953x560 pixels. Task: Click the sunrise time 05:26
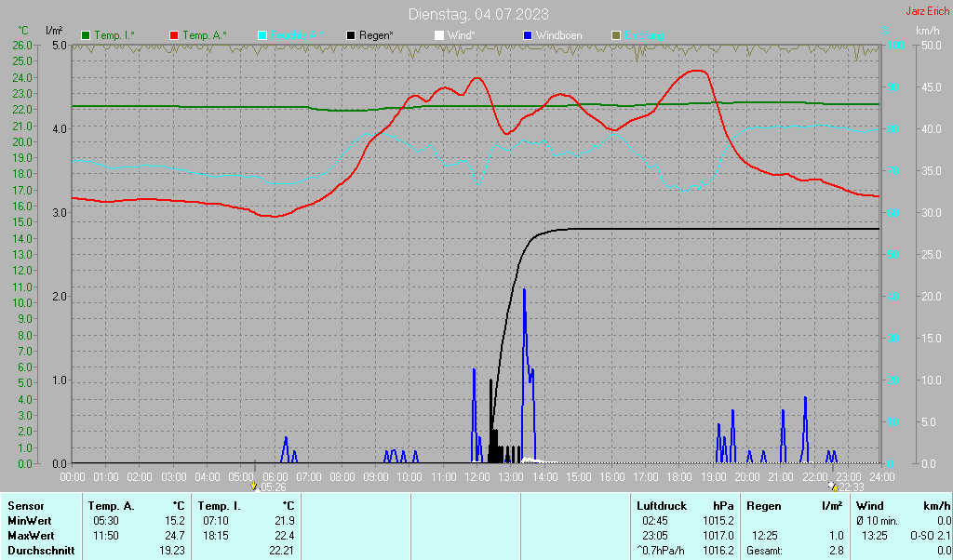click(x=274, y=487)
